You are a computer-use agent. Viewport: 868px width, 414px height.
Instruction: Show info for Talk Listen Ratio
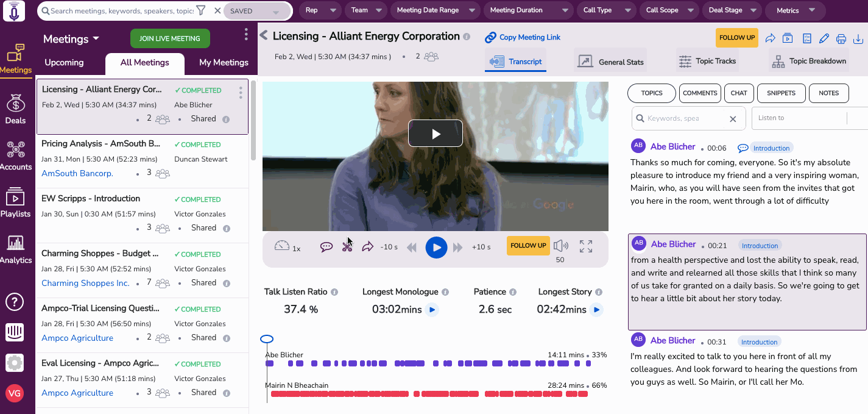coord(334,292)
